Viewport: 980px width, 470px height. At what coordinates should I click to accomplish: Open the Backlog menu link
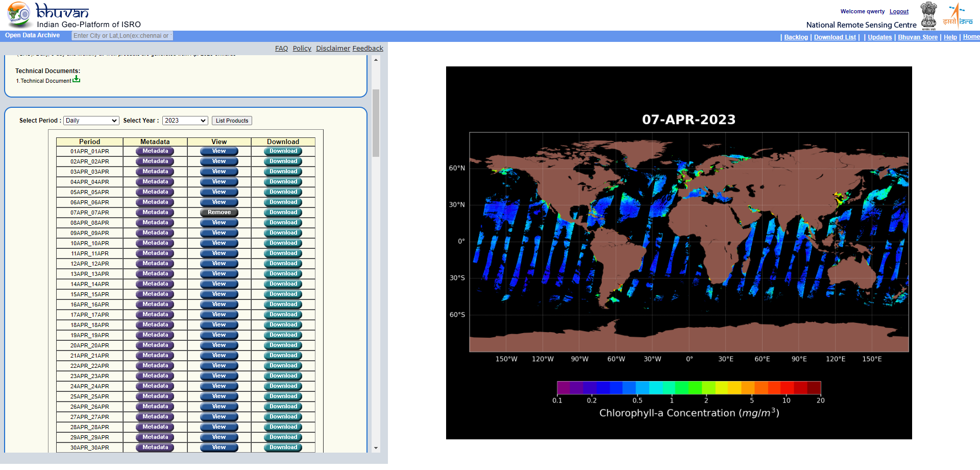[796, 37]
